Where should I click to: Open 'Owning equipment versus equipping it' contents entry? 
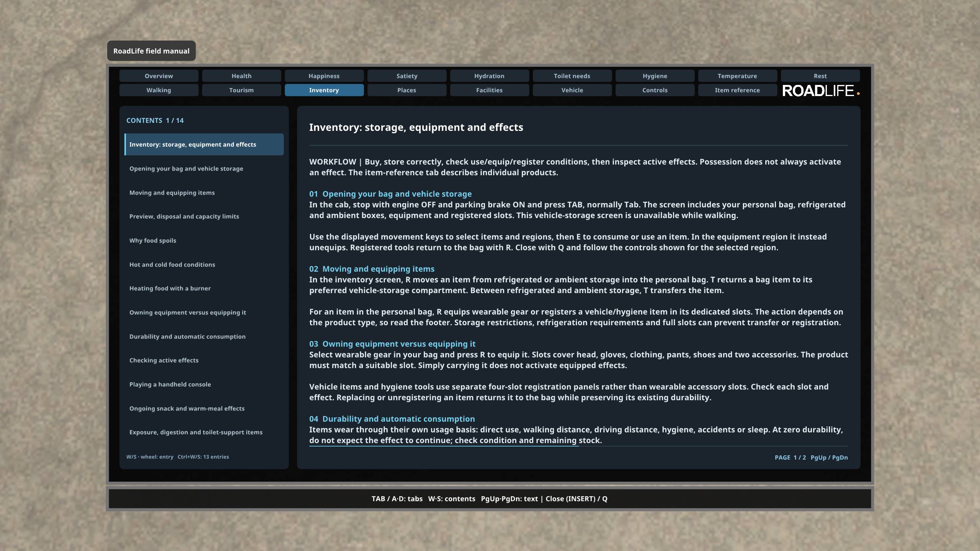[x=204, y=312]
